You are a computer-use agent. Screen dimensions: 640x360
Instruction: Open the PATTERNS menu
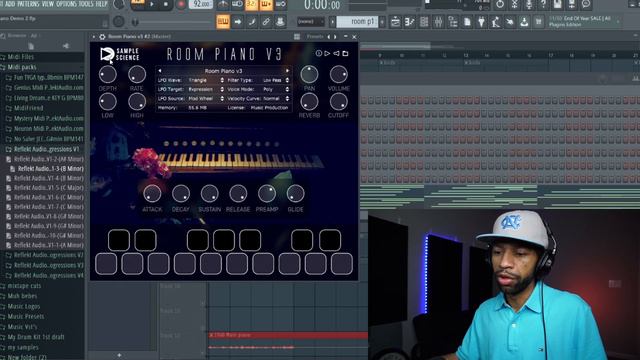28,4
